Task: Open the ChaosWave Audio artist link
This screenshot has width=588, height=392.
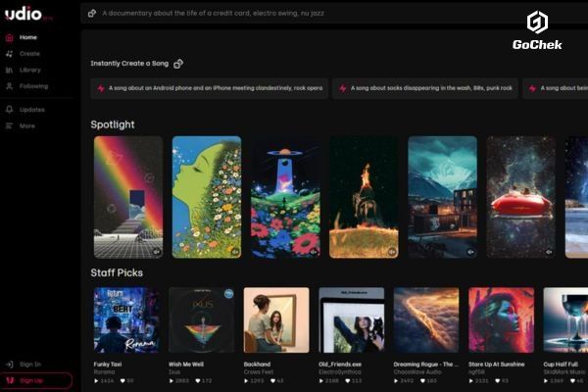Action: point(417,372)
